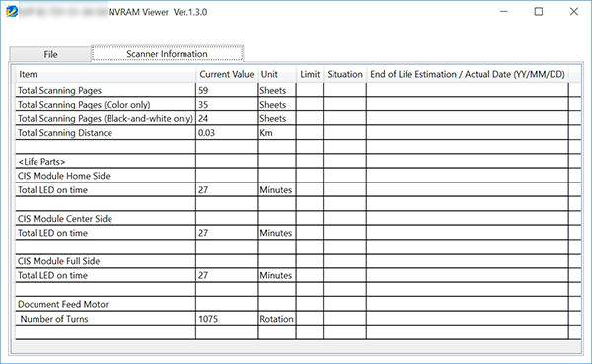Maximize the NVRAM Viewer window
Viewport: 592px width, 364px height.
[539, 12]
